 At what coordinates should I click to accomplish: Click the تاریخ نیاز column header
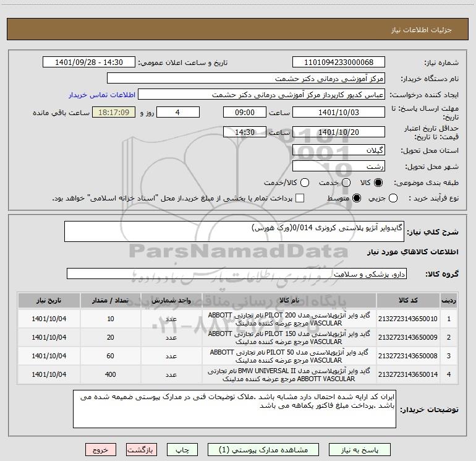point(49,300)
